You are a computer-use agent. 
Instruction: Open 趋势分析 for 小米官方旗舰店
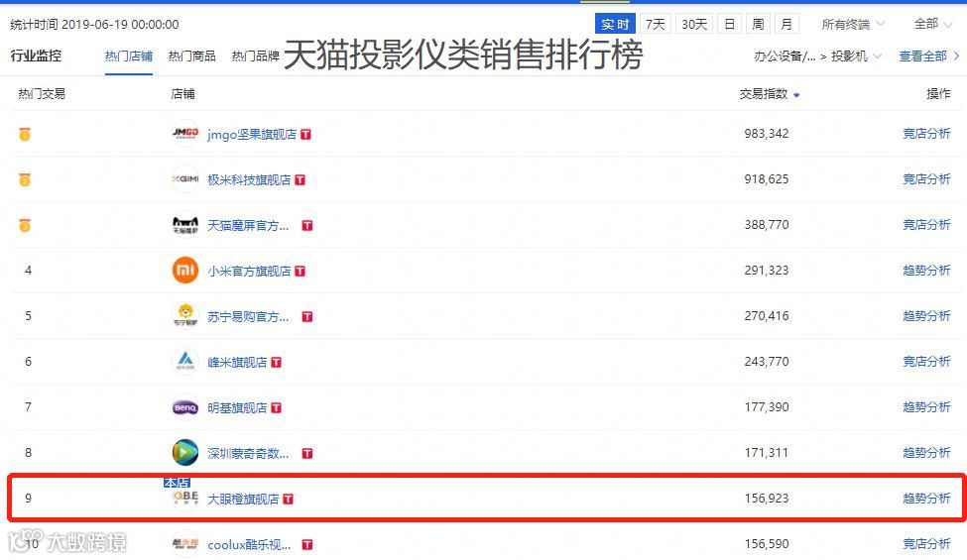coord(926,271)
